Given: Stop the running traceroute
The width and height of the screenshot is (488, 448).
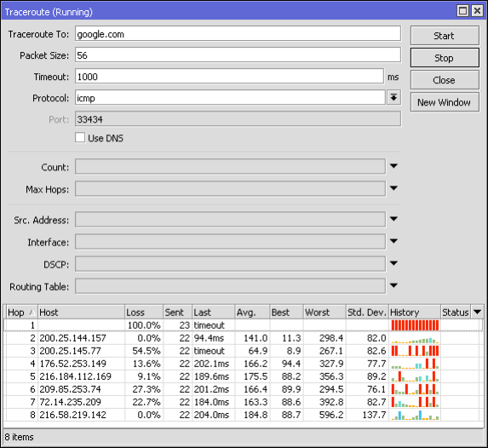Looking at the screenshot, I should pyautogui.click(x=445, y=58).
